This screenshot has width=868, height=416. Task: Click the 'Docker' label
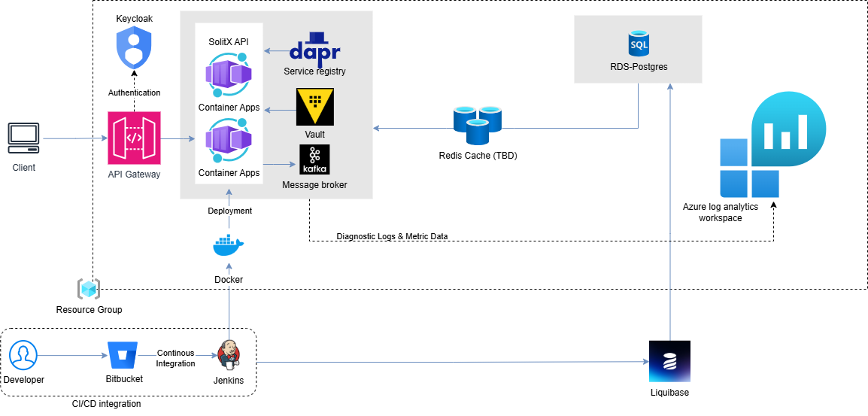[x=228, y=280]
